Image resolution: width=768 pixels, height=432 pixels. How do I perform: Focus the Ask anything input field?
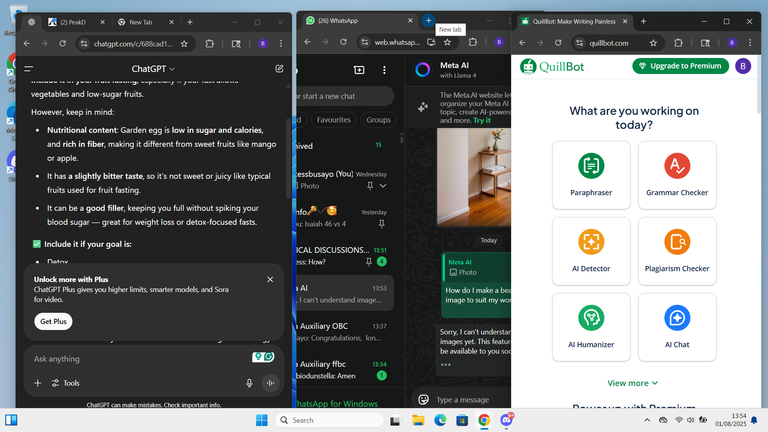140,359
